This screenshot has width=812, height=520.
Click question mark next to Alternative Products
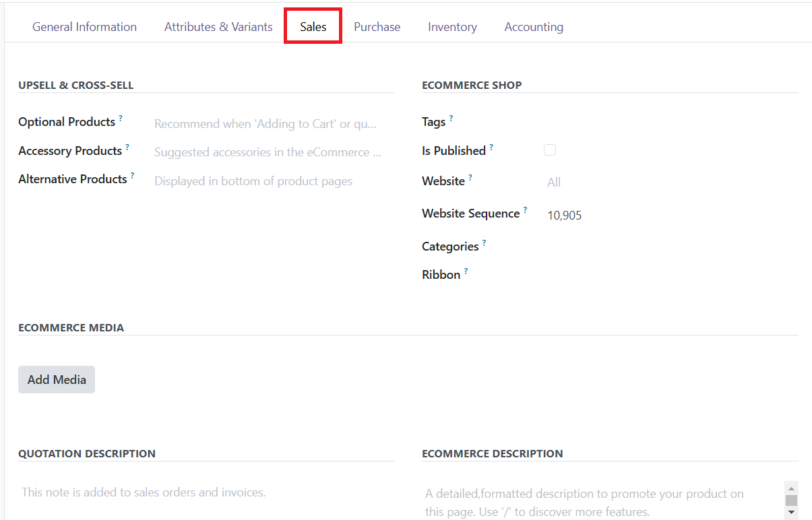coord(132,176)
